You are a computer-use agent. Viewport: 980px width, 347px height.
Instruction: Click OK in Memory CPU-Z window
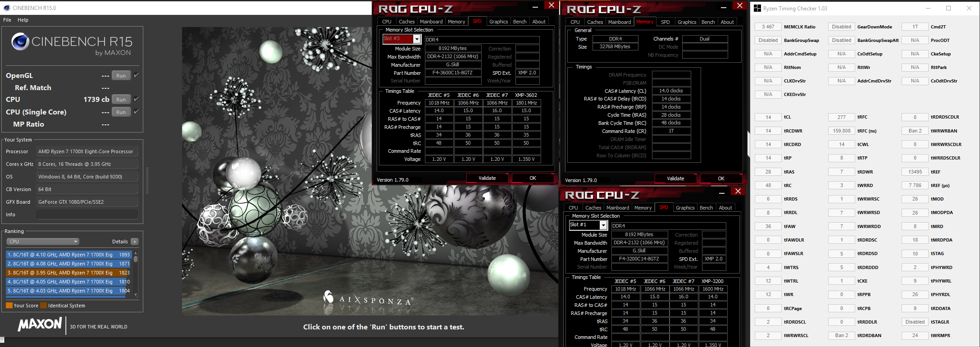[721, 178]
